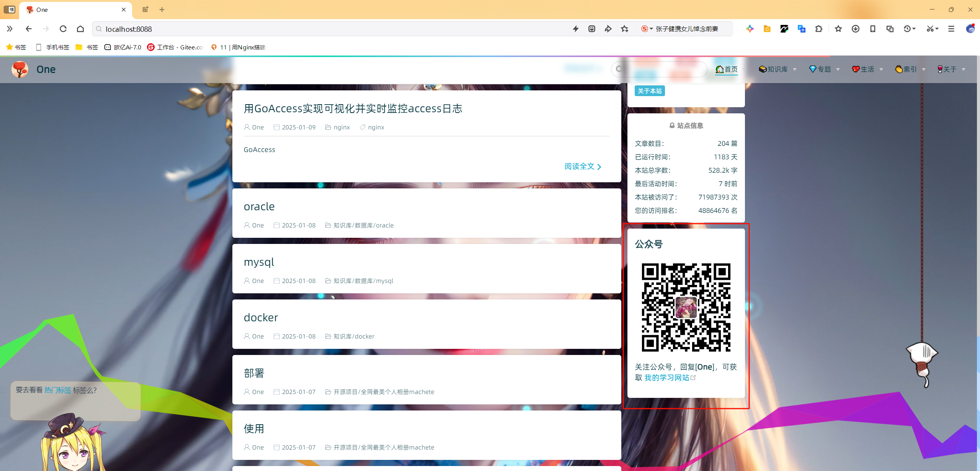Open the scissors tool dropdown arrow

[x=937, y=29]
